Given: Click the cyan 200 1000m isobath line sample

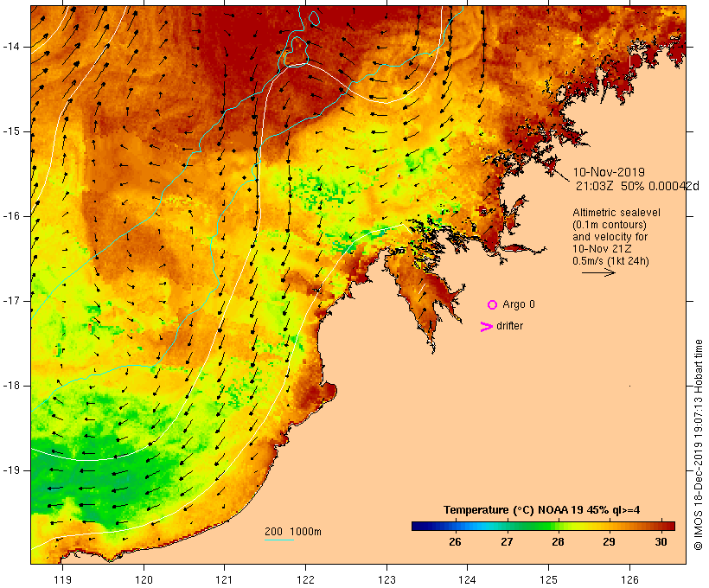Looking at the screenshot, I should pos(279,540).
